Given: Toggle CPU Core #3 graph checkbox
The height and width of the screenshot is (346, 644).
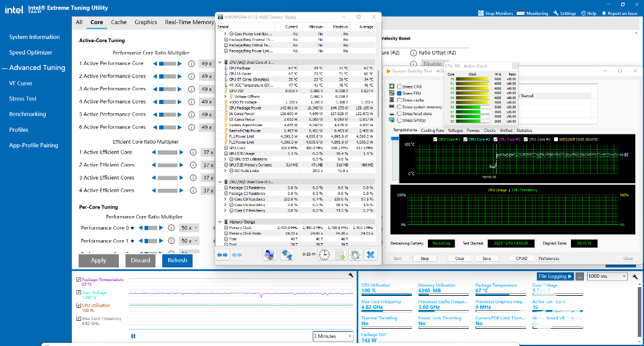Looking at the screenshot, I should pyautogui.click(x=496, y=139).
